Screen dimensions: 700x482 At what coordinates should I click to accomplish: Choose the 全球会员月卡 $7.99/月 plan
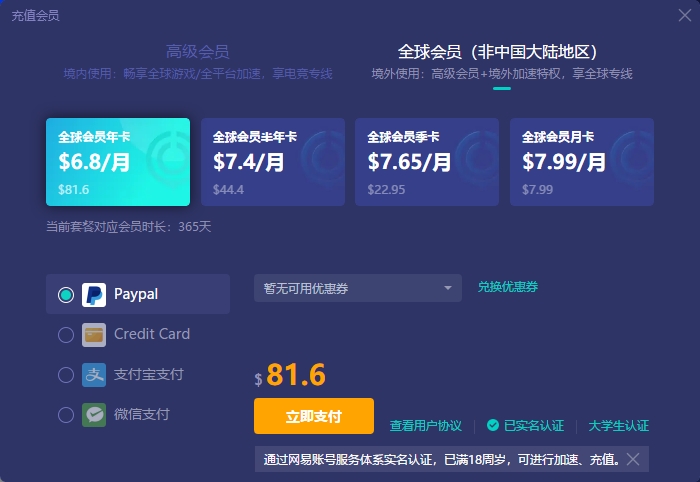(x=582, y=162)
